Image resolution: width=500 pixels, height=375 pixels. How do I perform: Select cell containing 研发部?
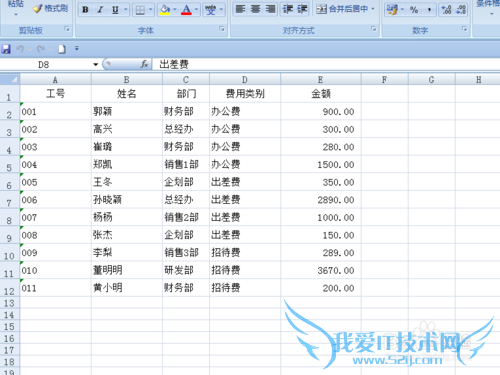[186, 270]
